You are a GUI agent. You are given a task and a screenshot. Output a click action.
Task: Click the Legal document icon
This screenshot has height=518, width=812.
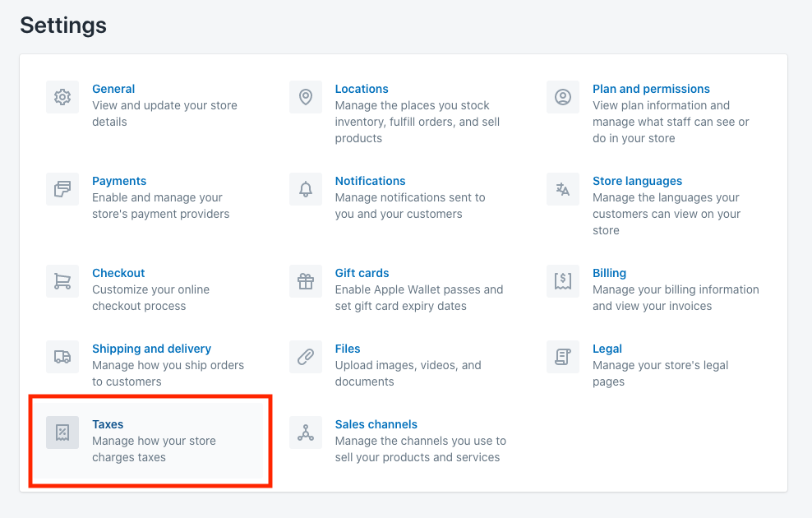click(x=563, y=357)
